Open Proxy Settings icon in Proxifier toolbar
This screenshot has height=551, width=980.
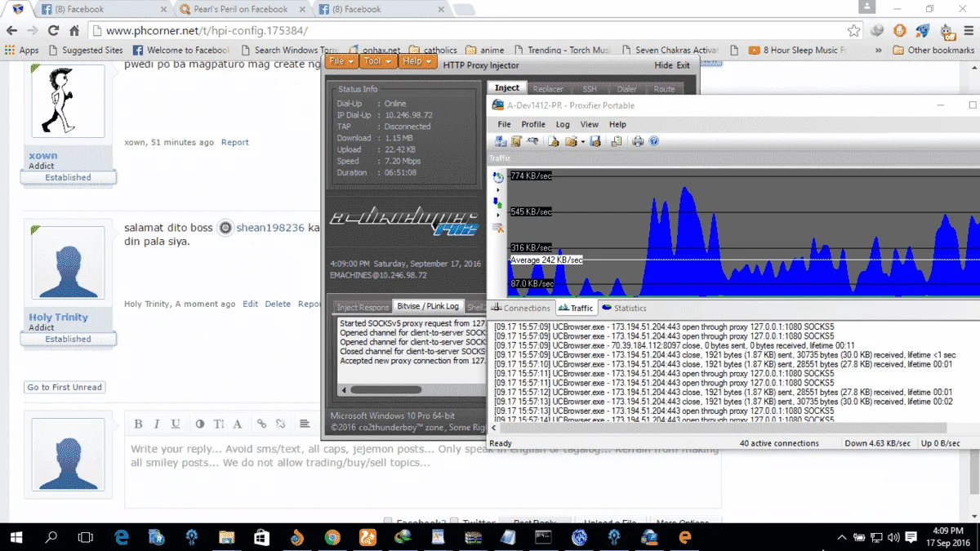[501, 141]
